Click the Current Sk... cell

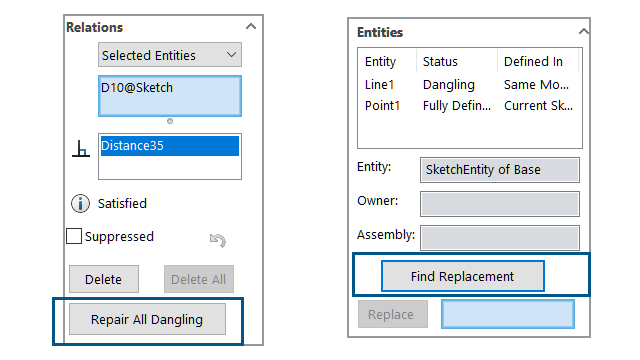(538, 106)
